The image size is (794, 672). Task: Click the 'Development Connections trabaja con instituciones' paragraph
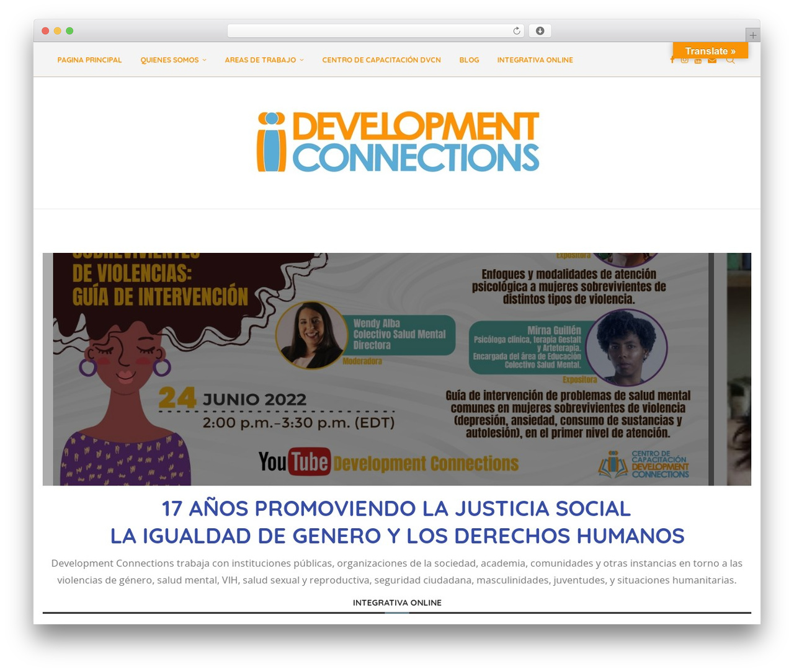(x=397, y=572)
